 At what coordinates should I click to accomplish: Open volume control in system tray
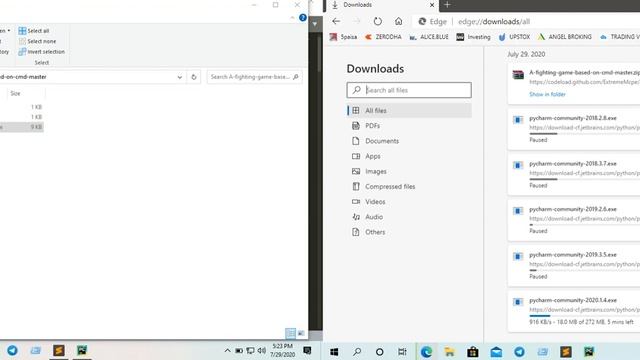(262, 351)
